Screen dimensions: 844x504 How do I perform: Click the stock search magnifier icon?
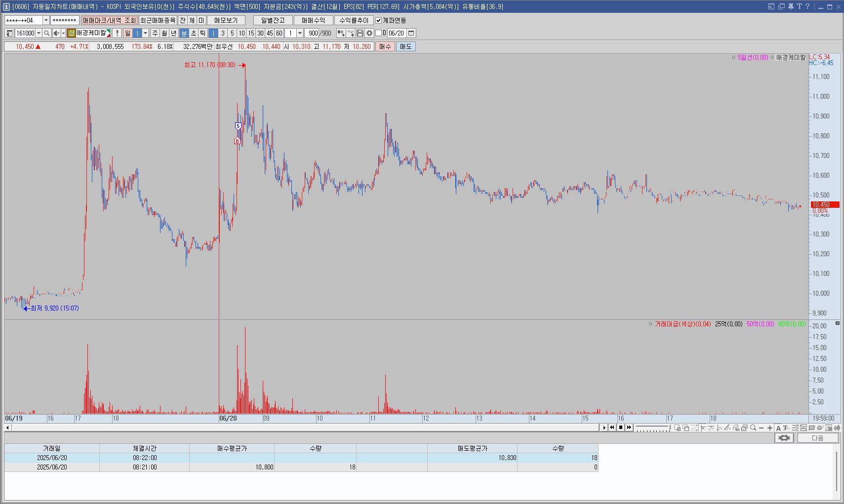(47, 33)
